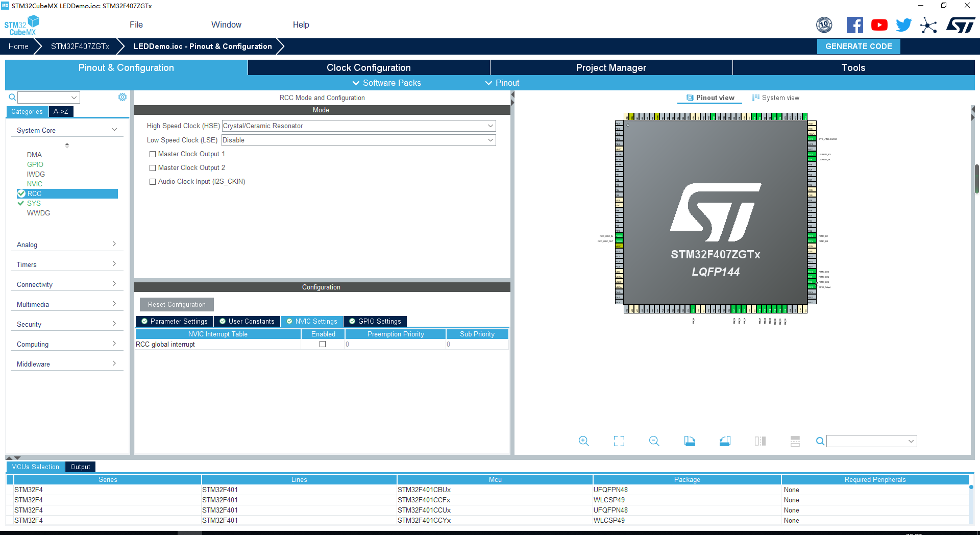
Task: Open the categories settings gear icon
Action: [x=122, y=97]
